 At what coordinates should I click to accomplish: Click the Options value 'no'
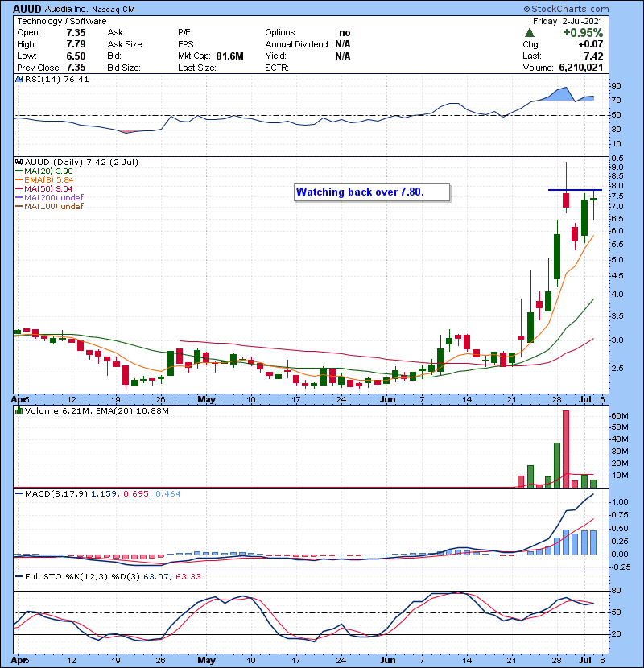click(345, 33)
